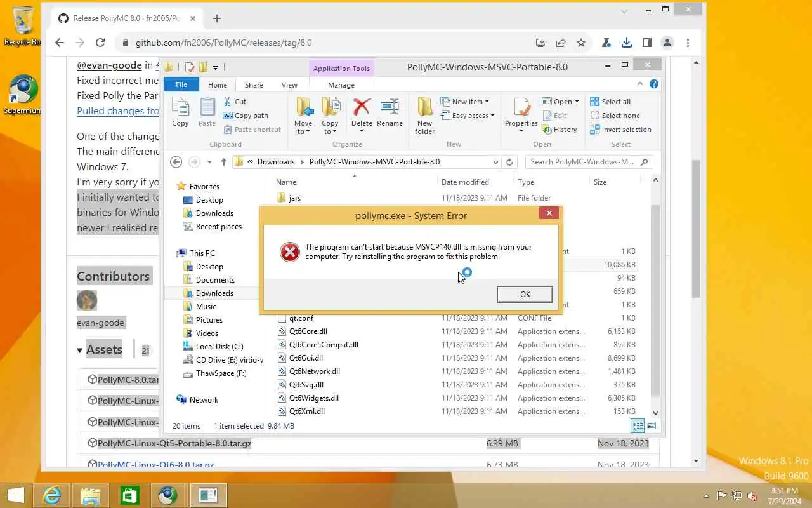Screen dimensions: 812x508
Task: Switch to details view icon in status bar
Action: coord(638,426)
